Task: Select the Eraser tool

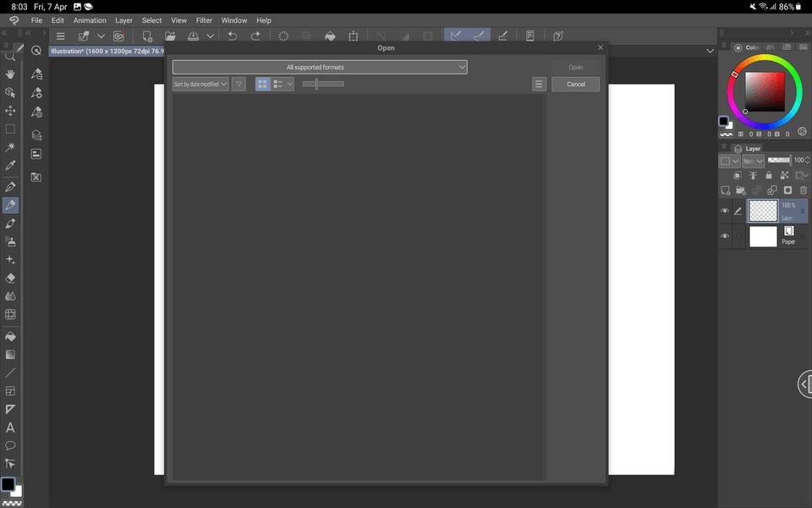Action: (10, 279)
